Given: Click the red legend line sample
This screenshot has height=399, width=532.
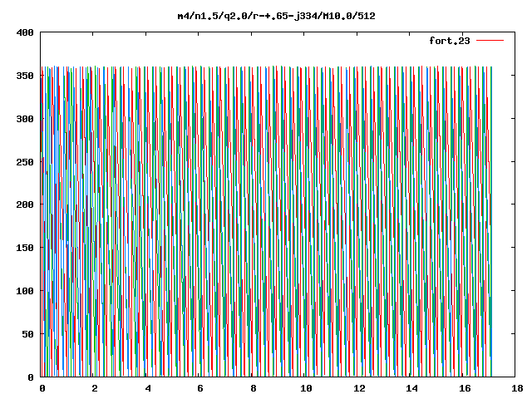Looking at the screenshot, I should (x=490, y=41).
